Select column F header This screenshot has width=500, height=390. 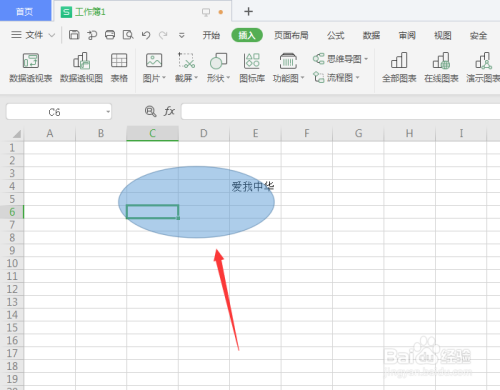[x=307, y=134]
